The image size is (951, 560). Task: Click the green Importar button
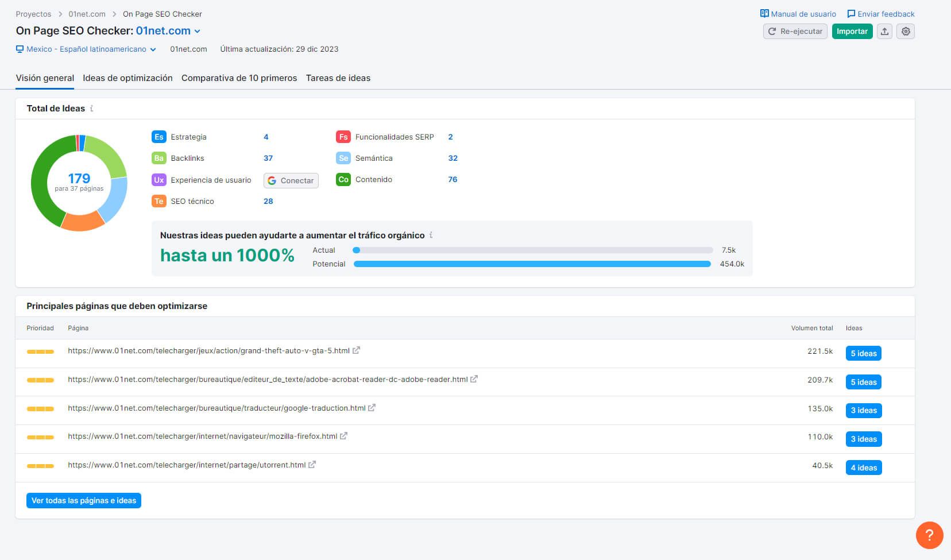[852, 31]
